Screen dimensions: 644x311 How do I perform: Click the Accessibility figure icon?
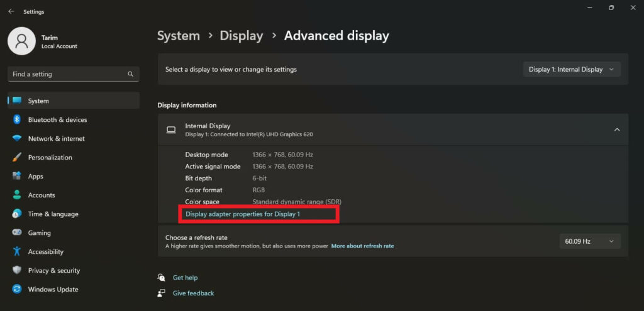pyautogui.click(x=17, y=251)
